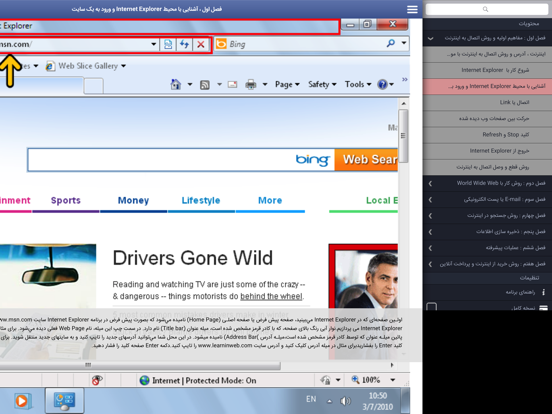Screen dimensions: 552x414
Task: Expand chapter فصل پنجم on saving information
Action: (x=430, y=232)
